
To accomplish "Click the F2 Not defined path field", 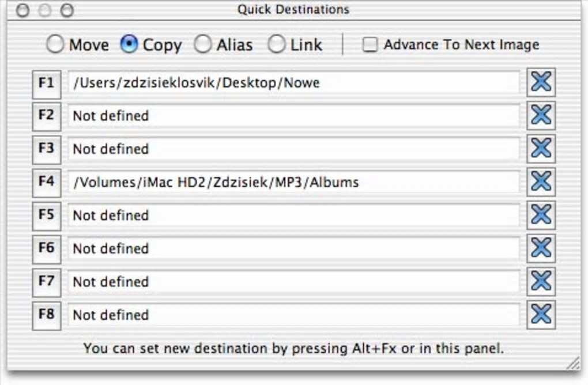I will [x=294, y=116].
